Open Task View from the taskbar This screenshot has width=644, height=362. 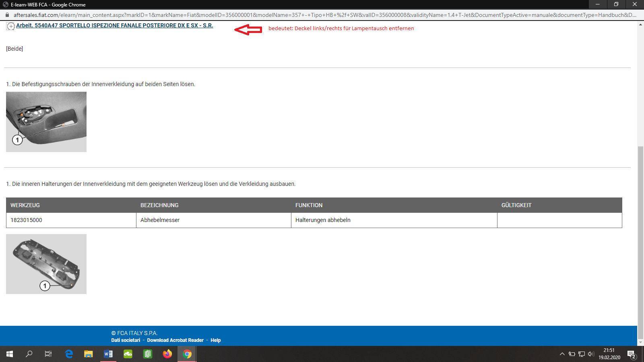point(48,354)
